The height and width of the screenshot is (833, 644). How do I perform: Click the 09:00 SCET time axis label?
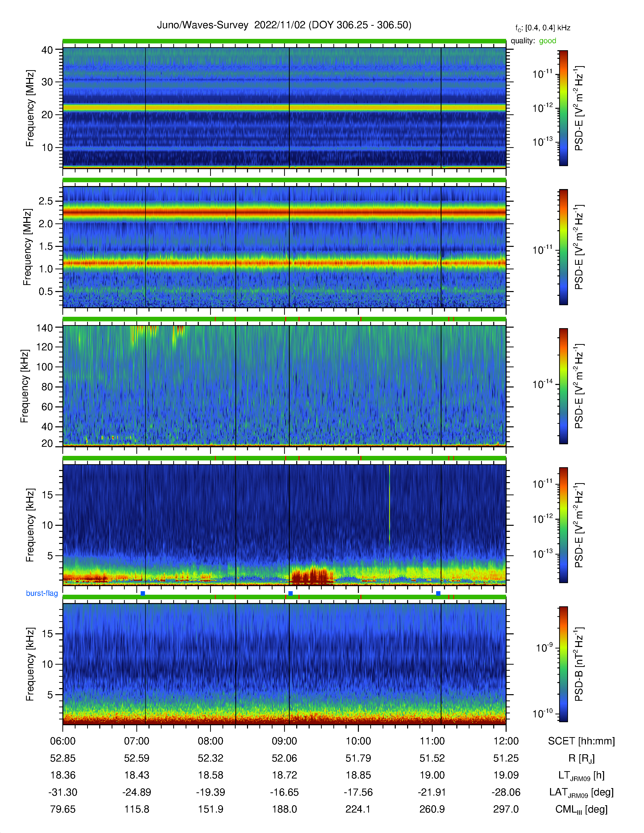[x=284, y=741]
